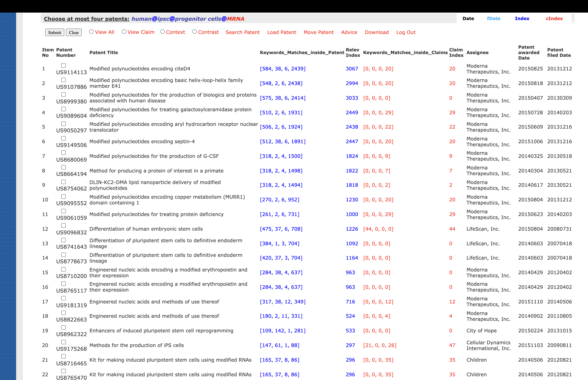
Task: Check the box for patent US9114113
Action: [63, 65]
